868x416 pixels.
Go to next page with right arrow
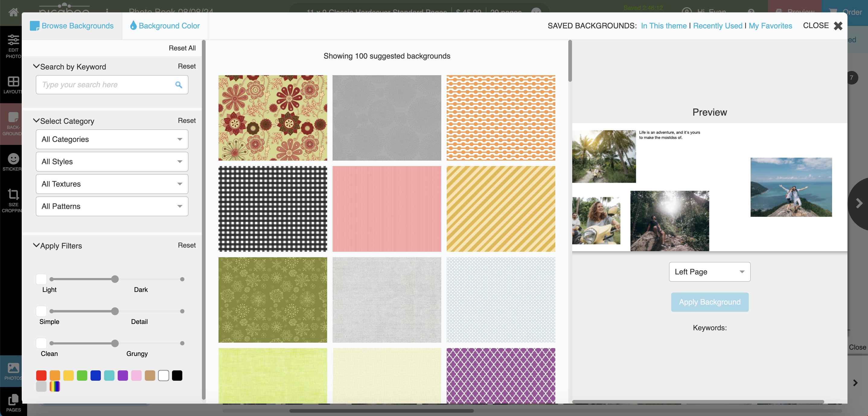click(x=859, y=203)
